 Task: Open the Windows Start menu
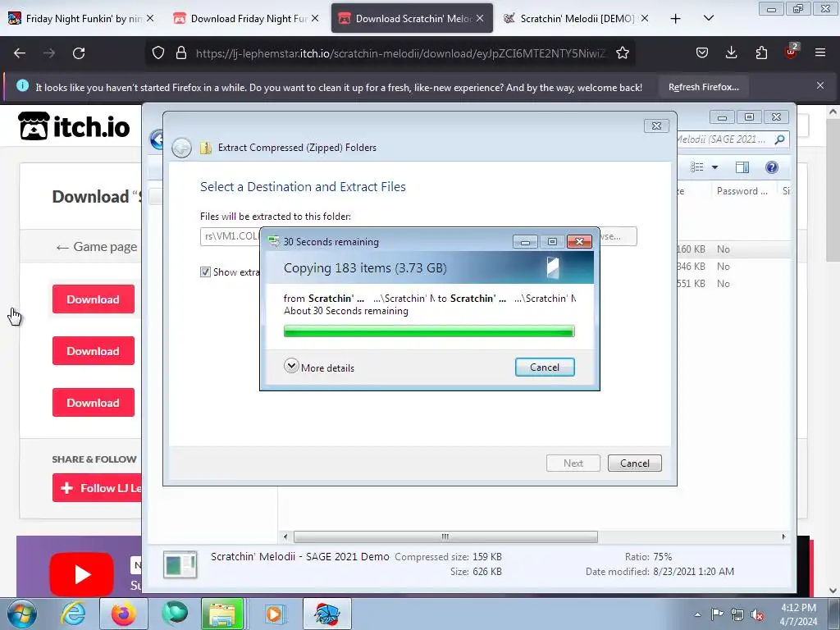[21, 614]
